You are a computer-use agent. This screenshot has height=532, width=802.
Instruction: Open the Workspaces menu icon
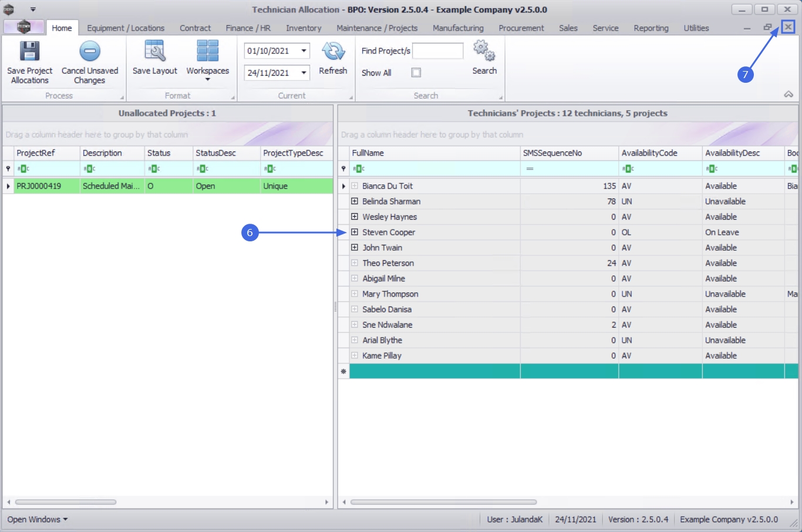click(208, 51)
